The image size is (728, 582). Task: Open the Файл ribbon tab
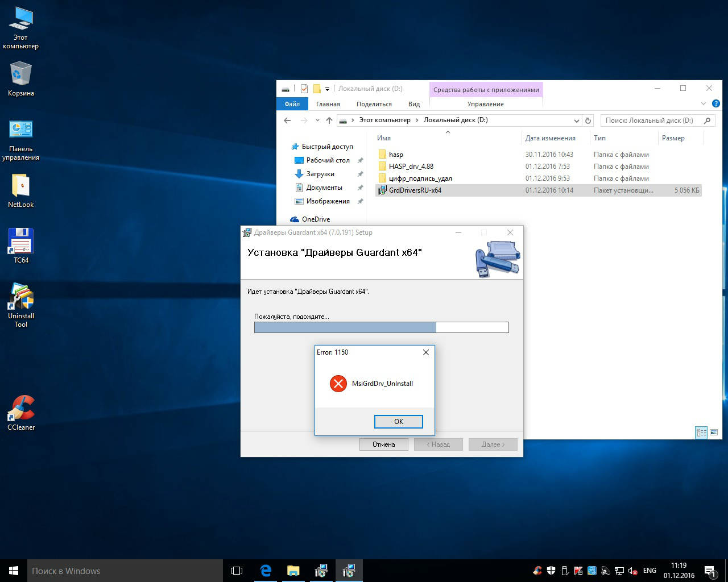click(292, 104)
